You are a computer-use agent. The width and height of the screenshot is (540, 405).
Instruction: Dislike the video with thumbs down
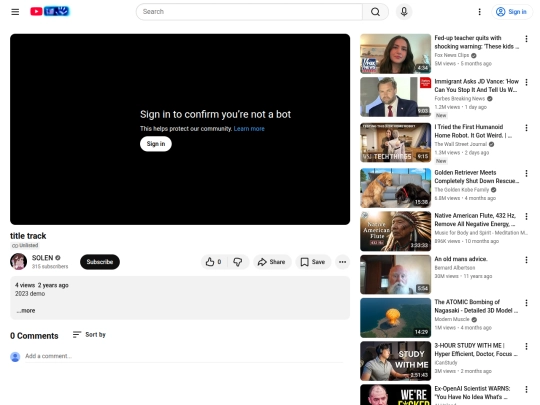click(x=238, y=262)
